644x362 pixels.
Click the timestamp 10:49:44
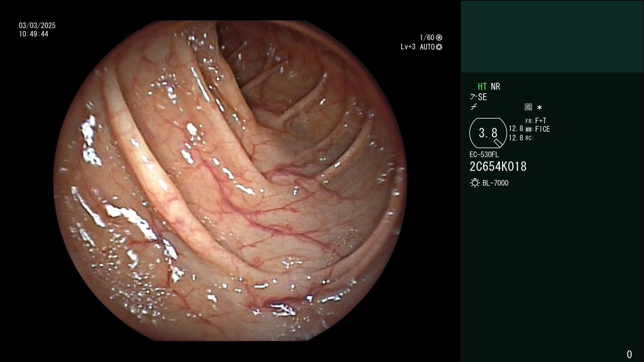click(34, 34)
